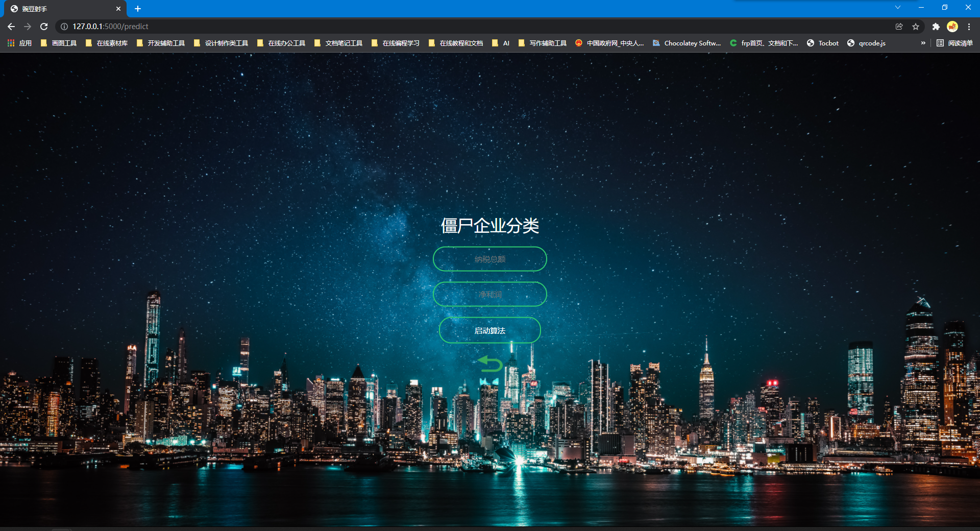The image size is (980, 531).
Task: Click the browser back arrow
Action: [x=11, y=27]
